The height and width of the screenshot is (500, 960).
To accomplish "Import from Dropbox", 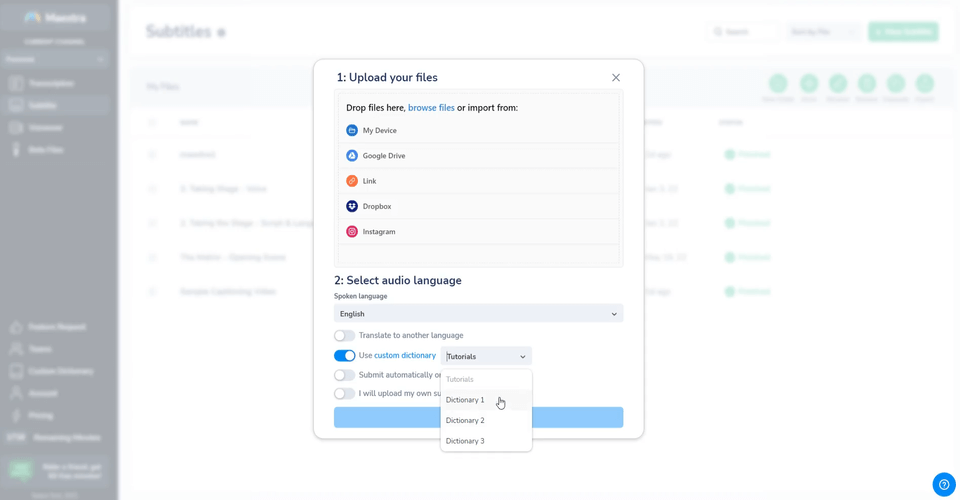I will click(479, 206).
